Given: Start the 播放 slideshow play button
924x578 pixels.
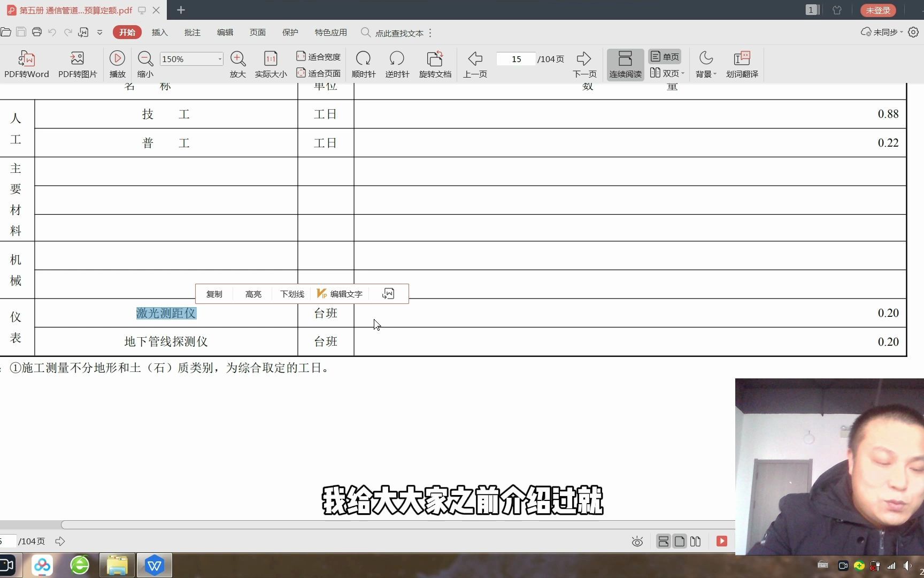Looking at the screenshot, I should point(117,64).
